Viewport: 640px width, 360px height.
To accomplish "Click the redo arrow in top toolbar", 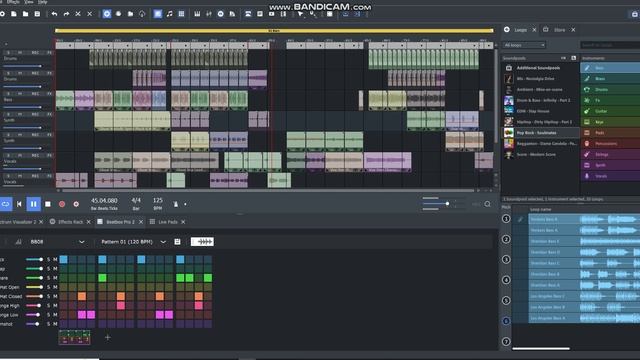I will click(66, 14).
